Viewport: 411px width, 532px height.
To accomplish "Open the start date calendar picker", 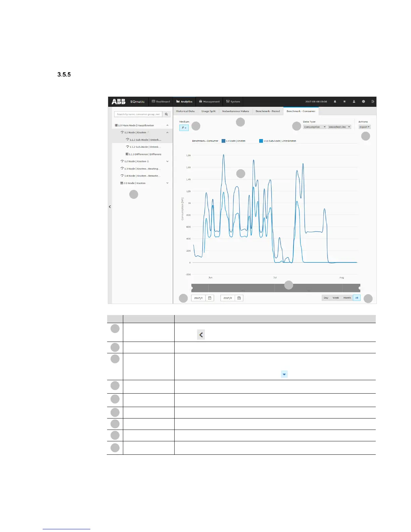I will point(210,298).
